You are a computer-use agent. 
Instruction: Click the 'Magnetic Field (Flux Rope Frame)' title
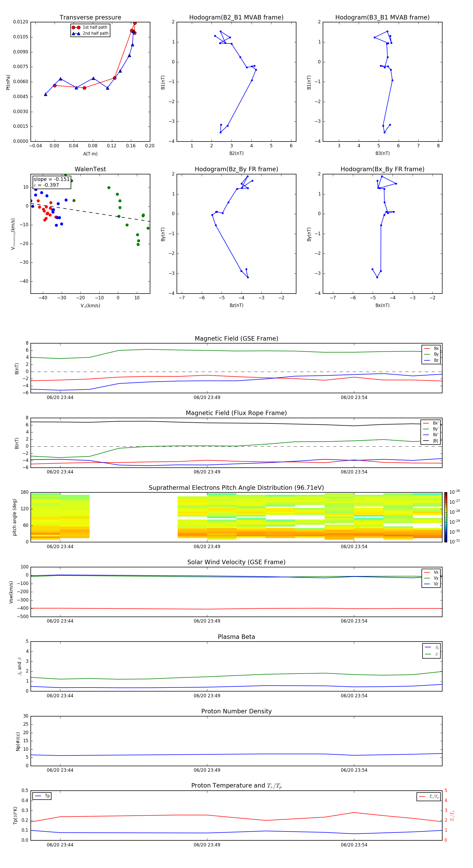236,413
